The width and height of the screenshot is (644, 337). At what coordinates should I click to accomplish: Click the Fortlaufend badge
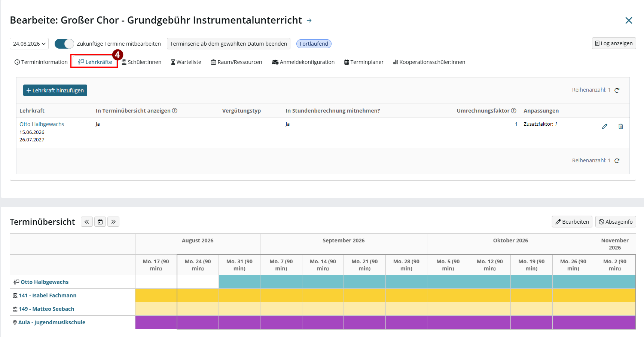[314, 44]
